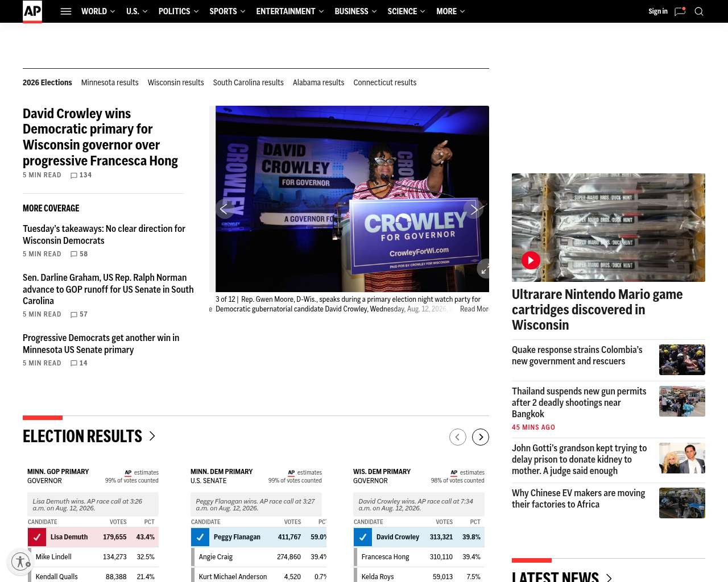The image size is (728, 582).
Task: Open the Thailand gun permits story
Action: [x=579, y=402]
